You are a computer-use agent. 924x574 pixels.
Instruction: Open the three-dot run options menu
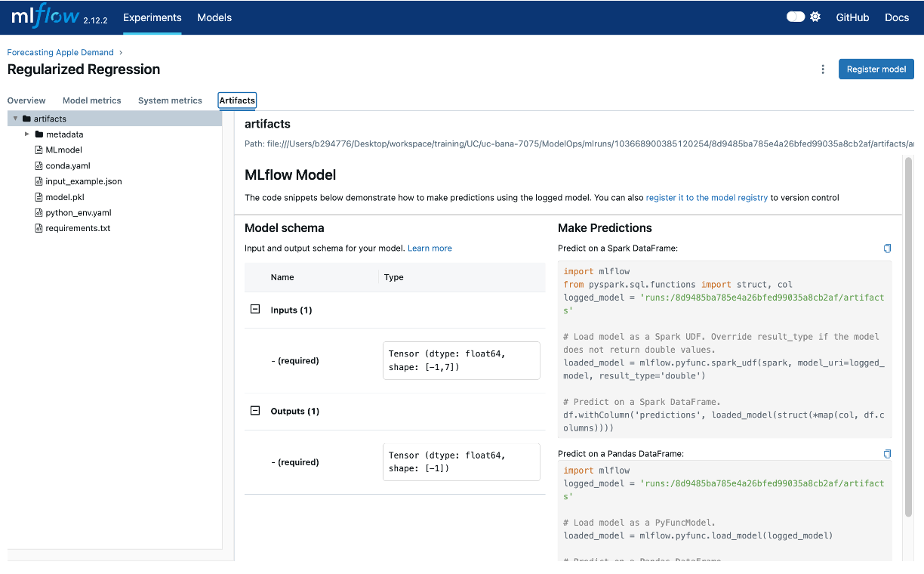pyautogui.click(x=823, y=69)
